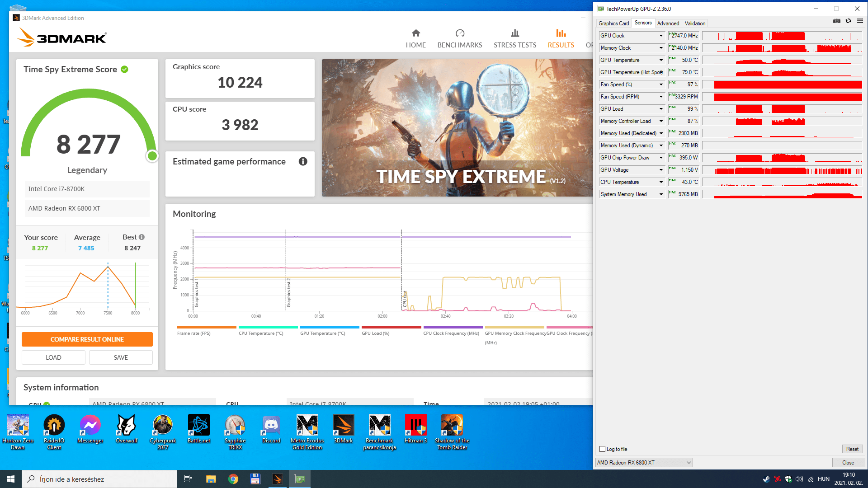The height and width of the screenshot is (488, 868).
Task: Open File Explorer from the taskbar
Action: coord(211,479)
